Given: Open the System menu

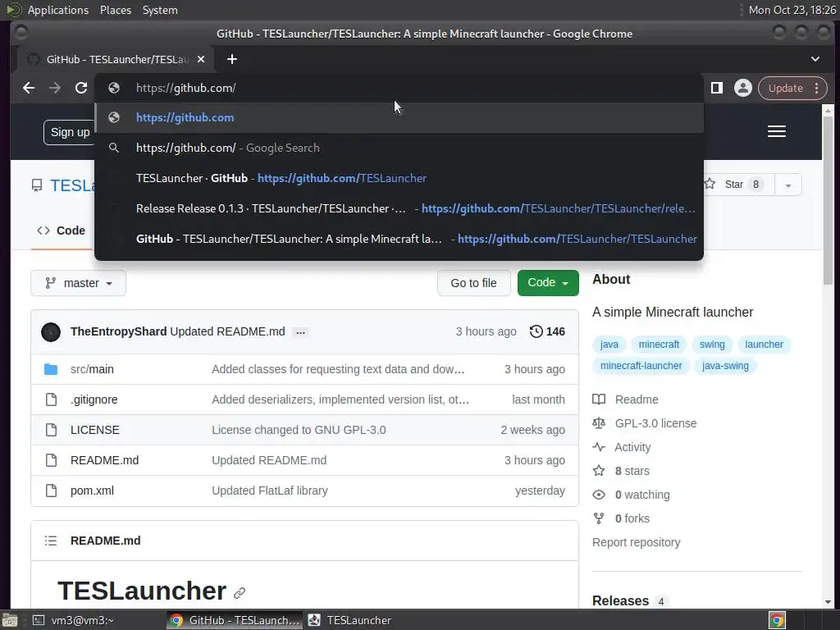Looking at the screenshot, I should point(160,10).
